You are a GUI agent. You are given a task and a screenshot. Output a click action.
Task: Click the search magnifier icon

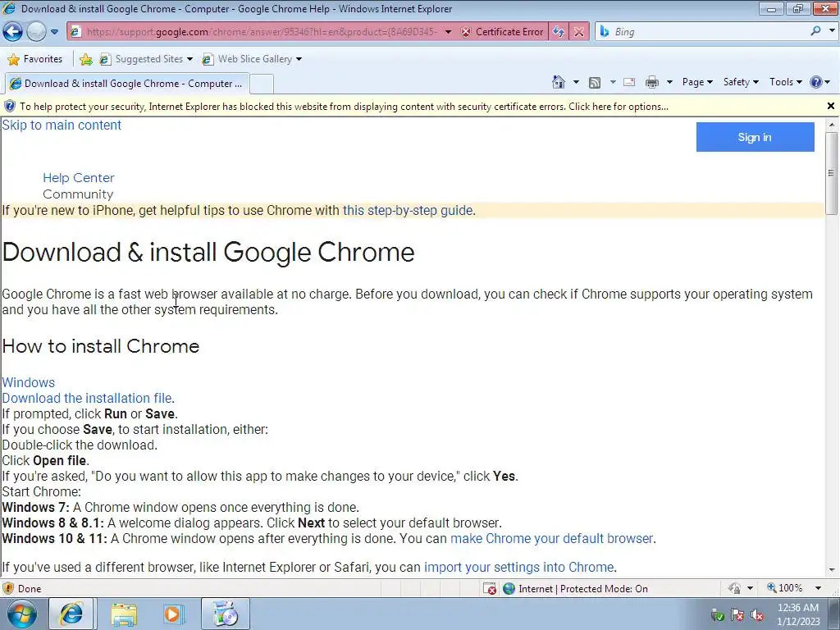click(815, 31)
